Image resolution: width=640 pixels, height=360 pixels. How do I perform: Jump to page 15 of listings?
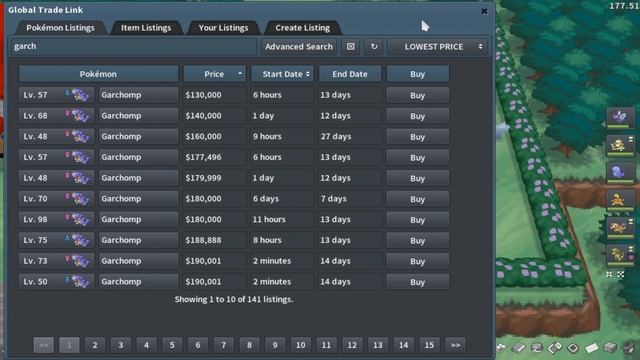coord(429,345)
